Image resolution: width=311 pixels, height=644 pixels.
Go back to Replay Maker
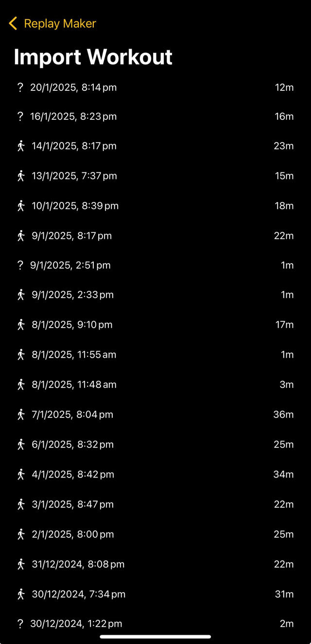pyautogui.click(x=51, y=23)
